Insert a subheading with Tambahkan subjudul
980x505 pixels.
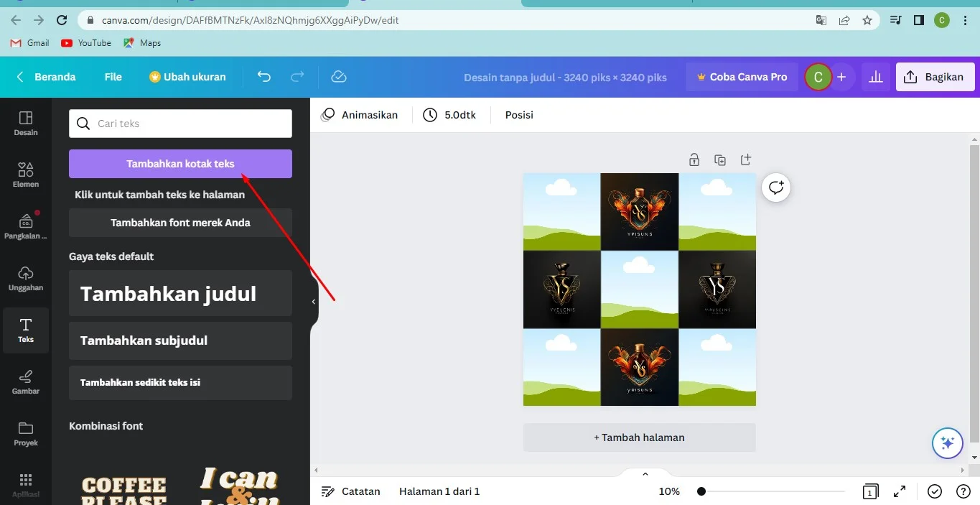coord(180,340)
